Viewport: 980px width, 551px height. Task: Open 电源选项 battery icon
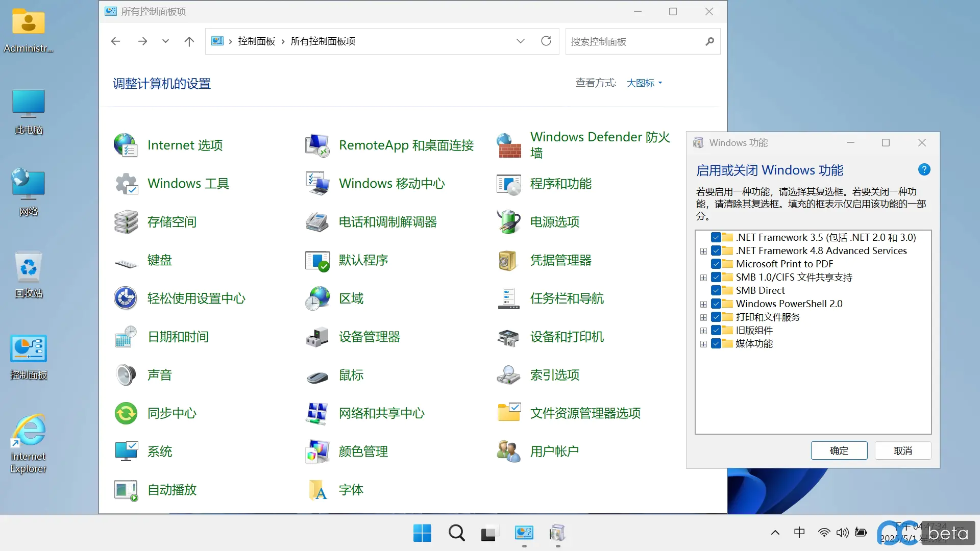pyautogui.click(x=508, y=222)
